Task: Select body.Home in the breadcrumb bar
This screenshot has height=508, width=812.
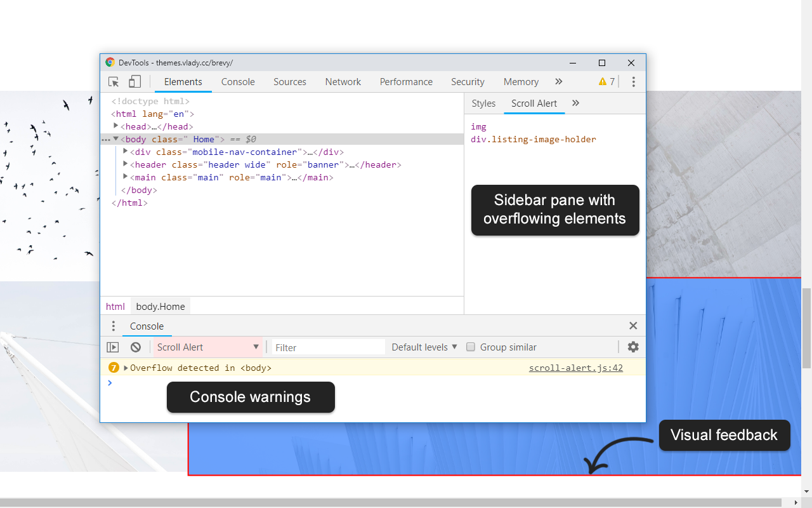Action: [160, 306]
